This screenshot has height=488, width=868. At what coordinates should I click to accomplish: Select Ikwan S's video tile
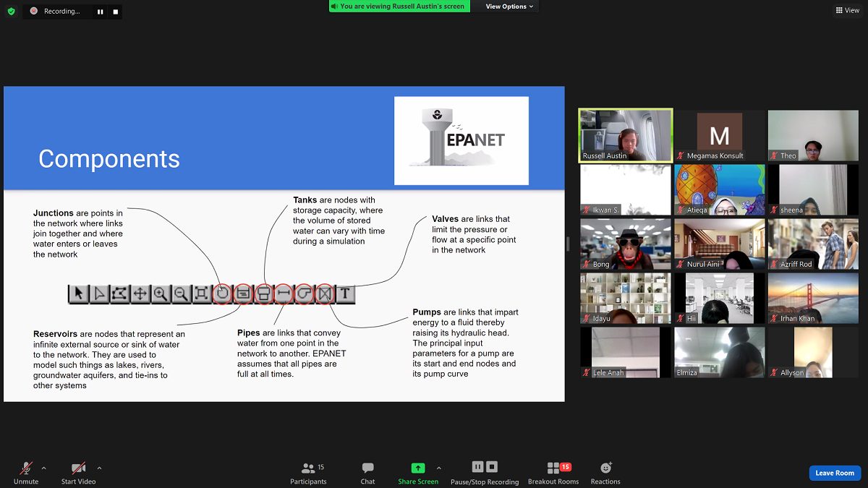[626, 189]
